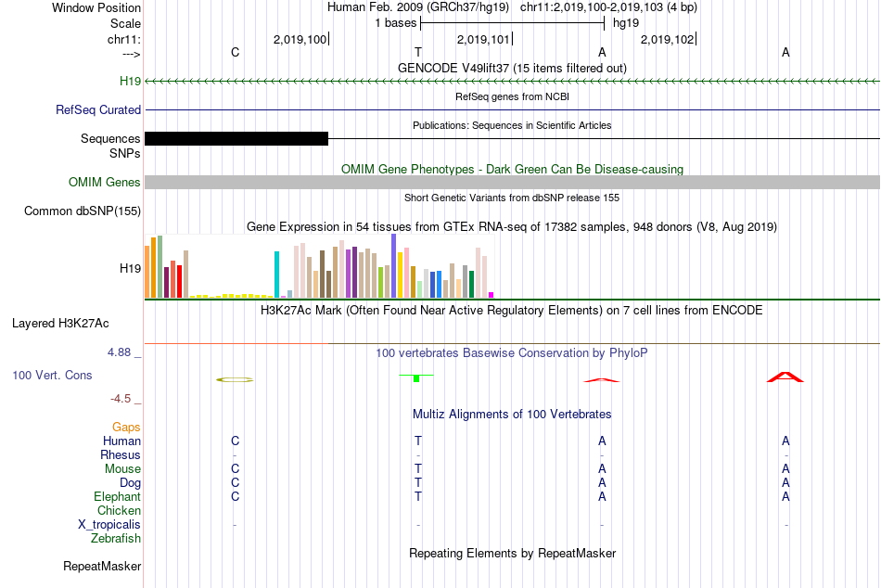This screenshot has height=588, width=881.
Task: Click the Layered H3K27Ac track label
Action: click(x=60, y=324)
